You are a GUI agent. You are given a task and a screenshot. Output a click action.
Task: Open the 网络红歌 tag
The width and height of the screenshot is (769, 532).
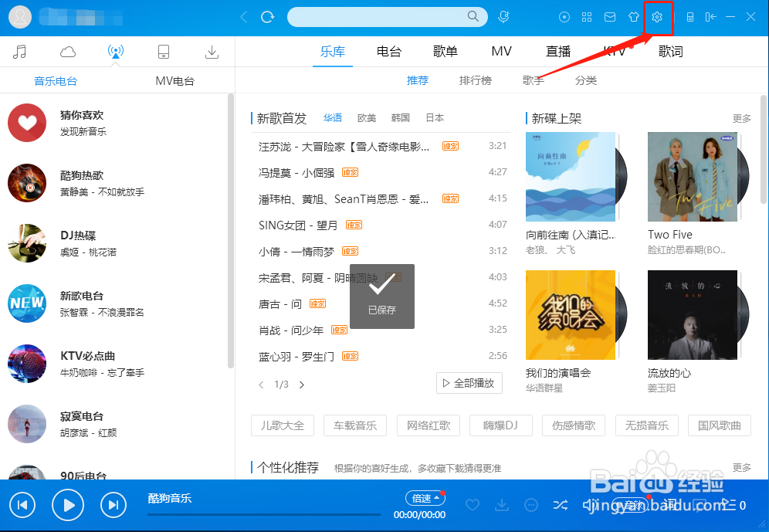click(429, 425)
